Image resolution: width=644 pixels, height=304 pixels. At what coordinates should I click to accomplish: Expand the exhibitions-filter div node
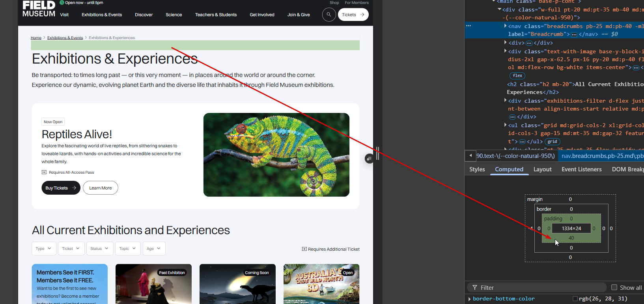click(506, 100)
